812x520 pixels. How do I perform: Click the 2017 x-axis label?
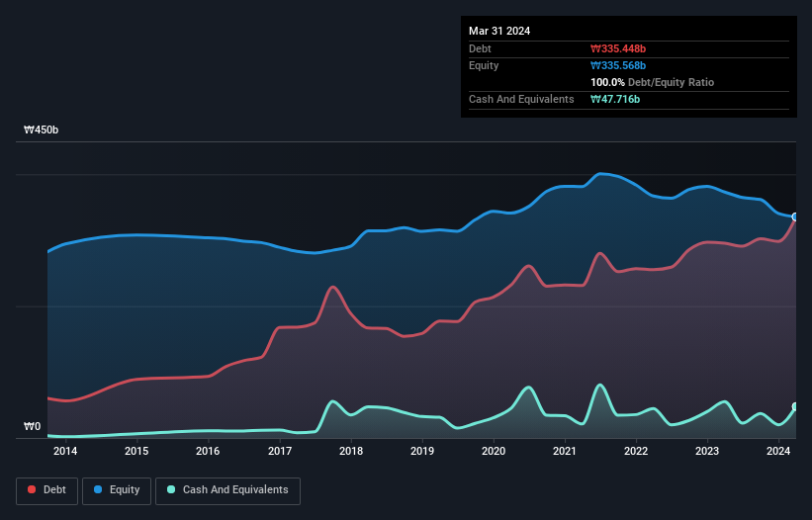280,451
